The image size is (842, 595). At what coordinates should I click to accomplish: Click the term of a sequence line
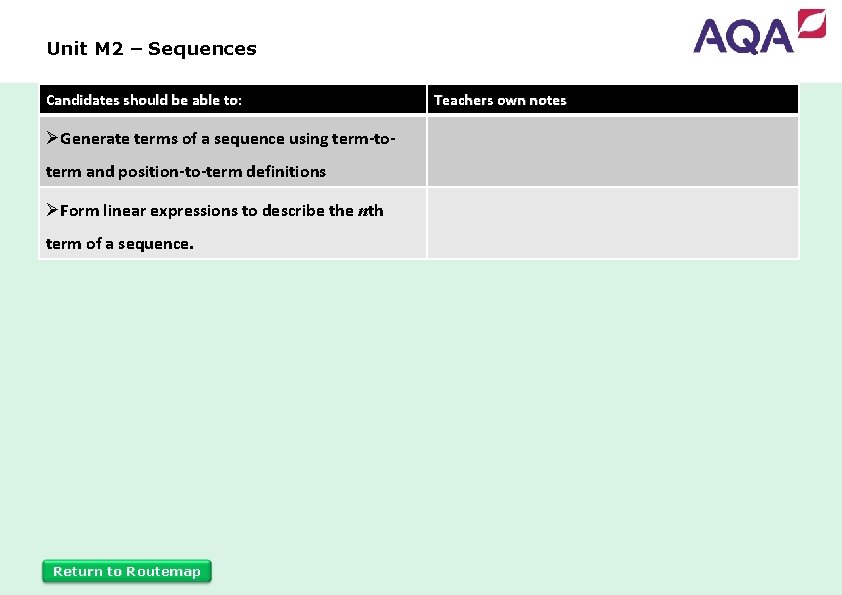120,243
